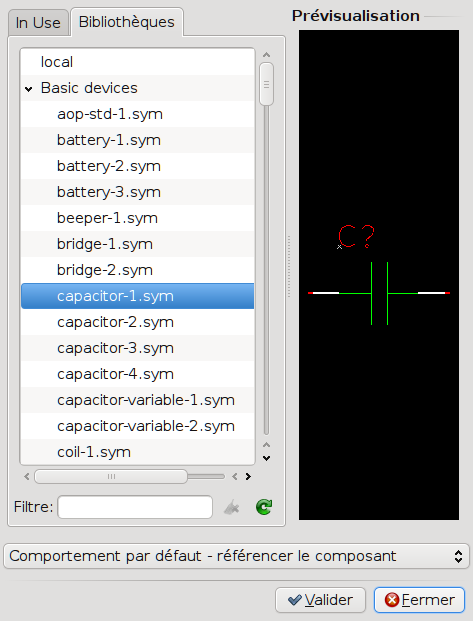Open the default behavior combo box
The image size is (473, 621).
coord(236,556)
